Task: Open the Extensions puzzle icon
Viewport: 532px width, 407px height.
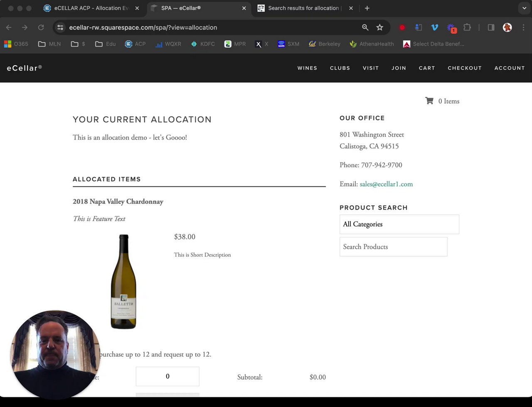Action: [x=467, y=27]
